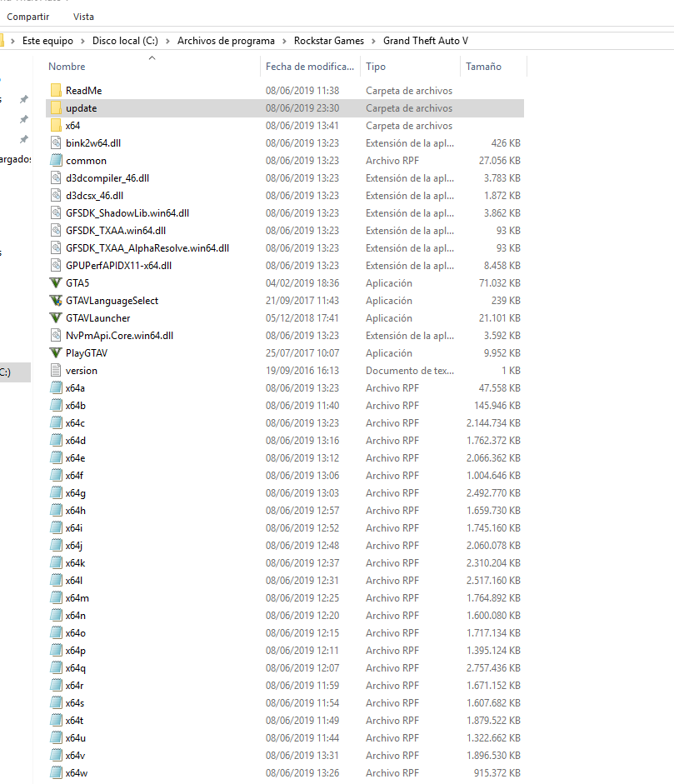This screenshot has width=674, height=784.
Task: Select the x64a RPF archive icon
Action: click(x=56, y=388)
